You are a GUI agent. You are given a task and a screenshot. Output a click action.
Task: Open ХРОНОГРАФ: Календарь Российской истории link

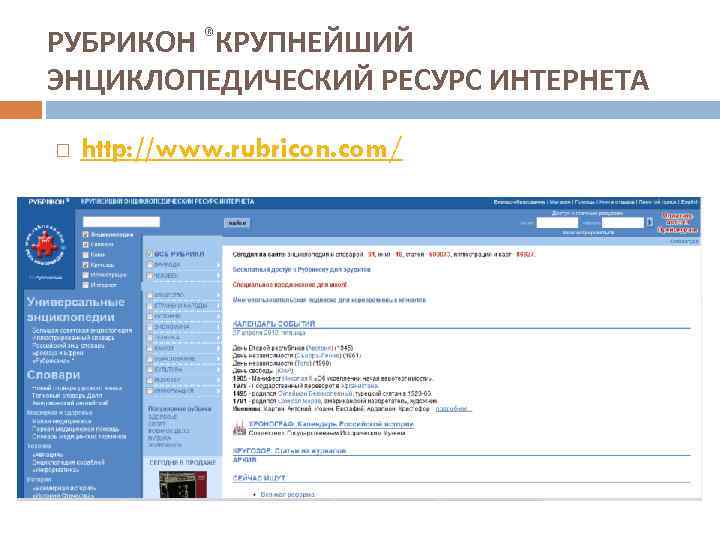(x=331, y=424)
